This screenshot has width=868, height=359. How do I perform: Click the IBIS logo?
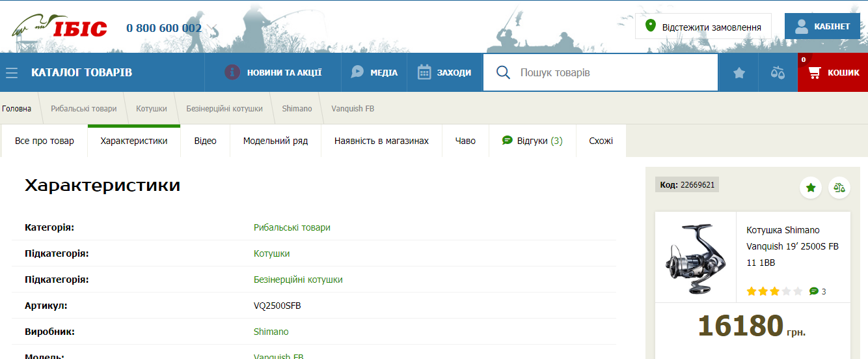[59, 27]
